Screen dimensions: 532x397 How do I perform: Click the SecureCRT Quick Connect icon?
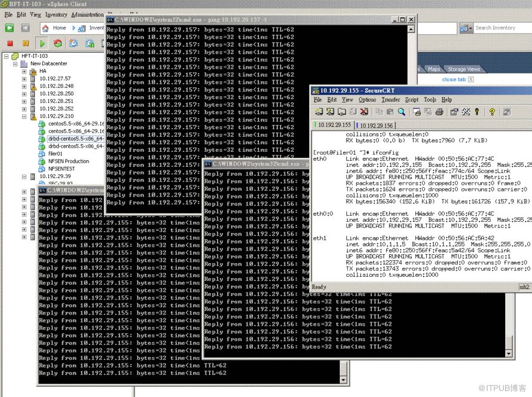[330, 112]
